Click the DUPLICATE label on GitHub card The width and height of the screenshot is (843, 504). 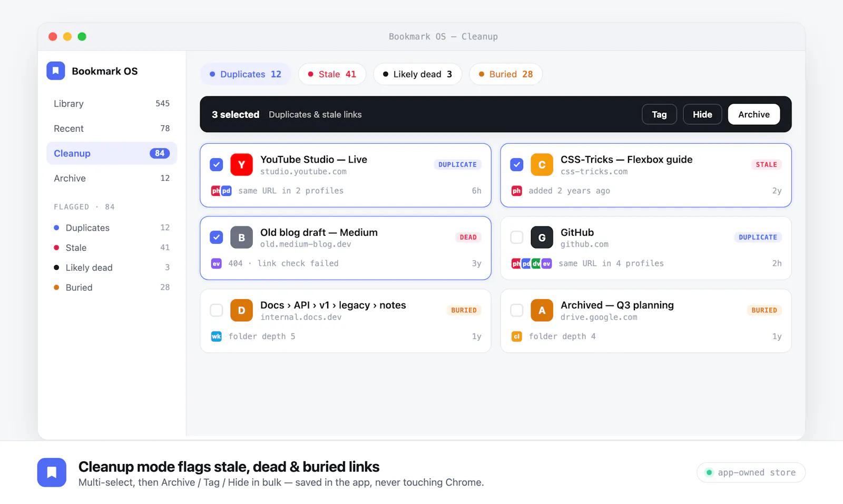pyautogui.click(x=758, y=238)
